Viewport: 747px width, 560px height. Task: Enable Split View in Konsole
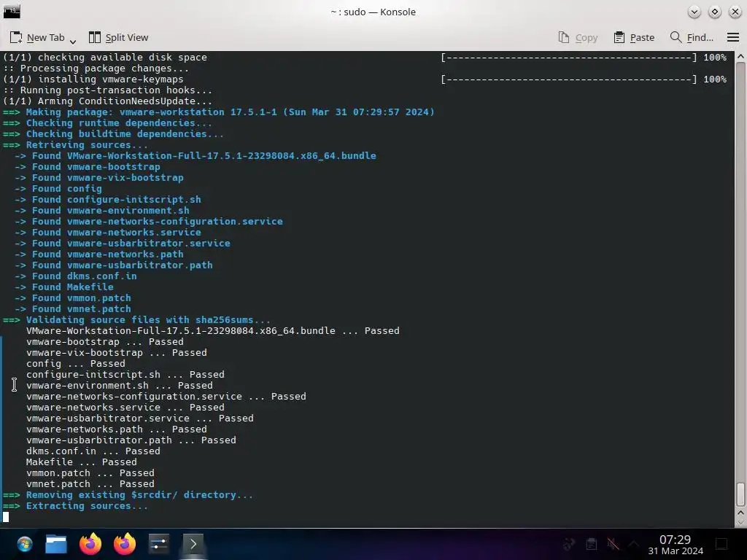[119, 38]
